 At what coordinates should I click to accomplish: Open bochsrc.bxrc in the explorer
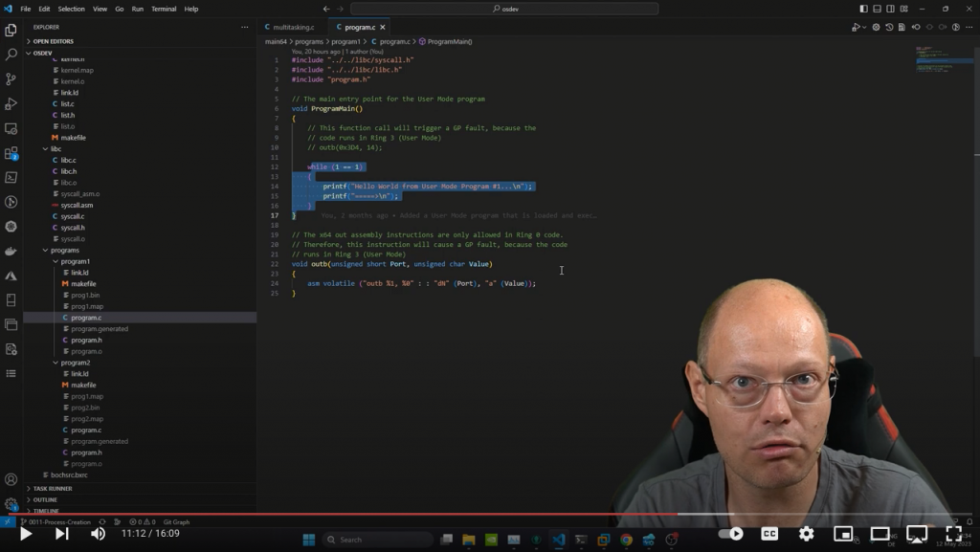point(69,475)
